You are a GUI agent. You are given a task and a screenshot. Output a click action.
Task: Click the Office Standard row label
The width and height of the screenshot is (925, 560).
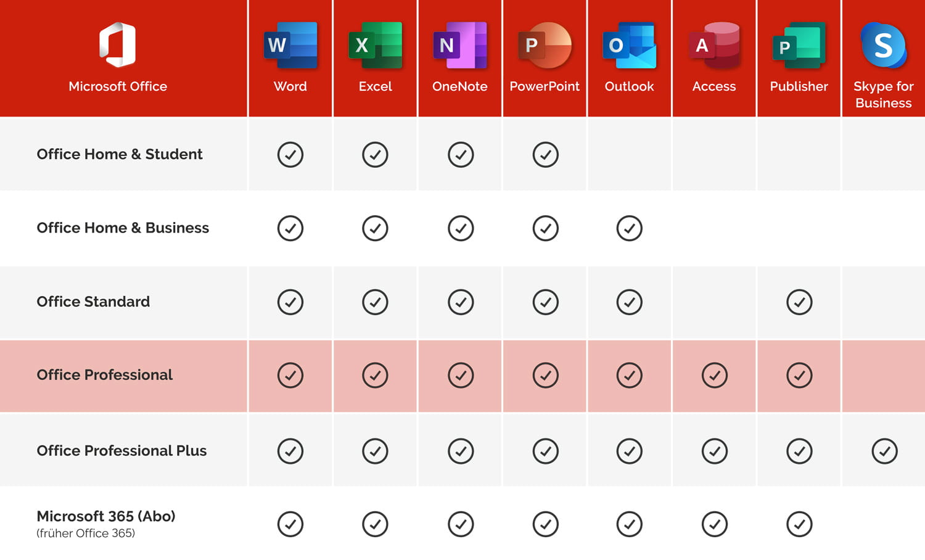(x=93, y=302)
